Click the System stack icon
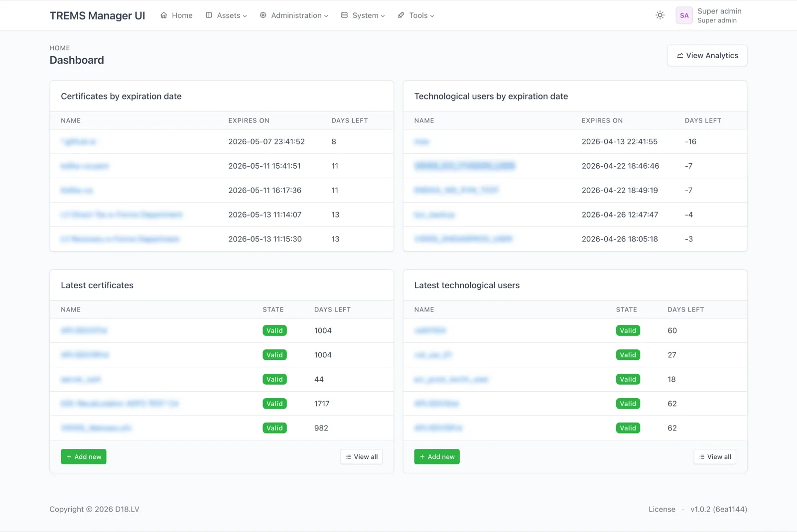The image size is (797, 532). pyautogui.click(x=344, y=15)
